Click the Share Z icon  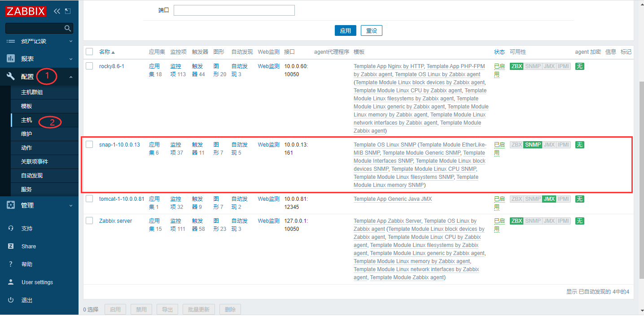coord(11,246)
